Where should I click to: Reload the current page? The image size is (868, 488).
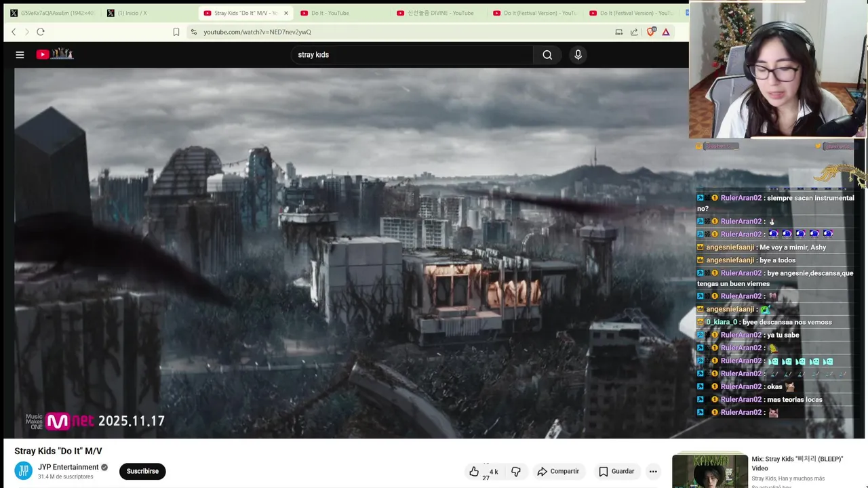pos(41,32)
